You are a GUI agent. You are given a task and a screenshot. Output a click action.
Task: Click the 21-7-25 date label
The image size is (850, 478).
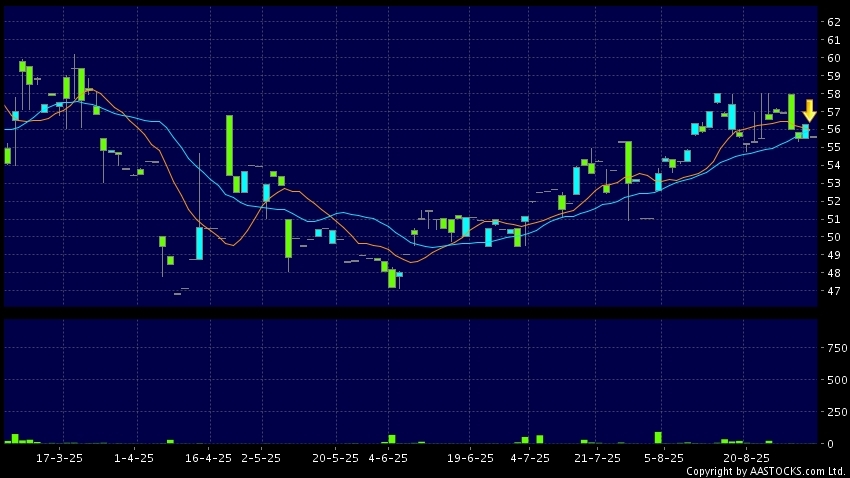[597, 458]
